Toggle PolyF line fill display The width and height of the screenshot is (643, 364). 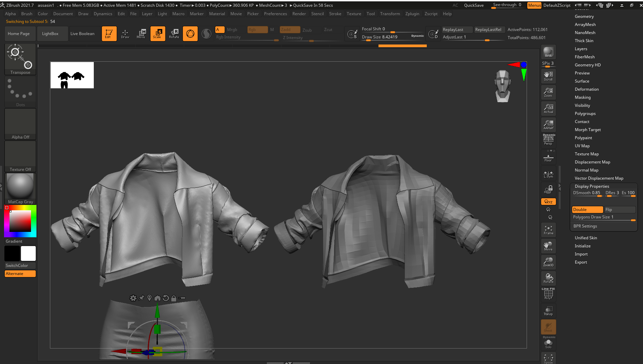click(548, 294)
